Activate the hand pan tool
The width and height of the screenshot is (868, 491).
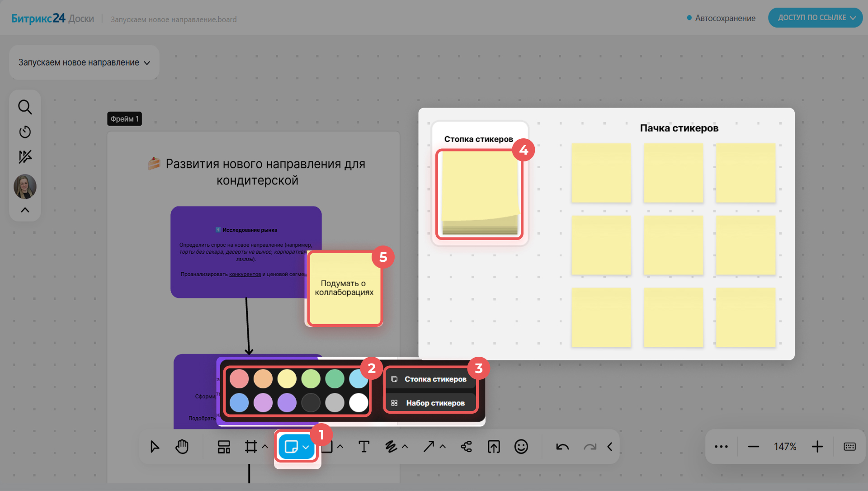[x=182, y=447]
